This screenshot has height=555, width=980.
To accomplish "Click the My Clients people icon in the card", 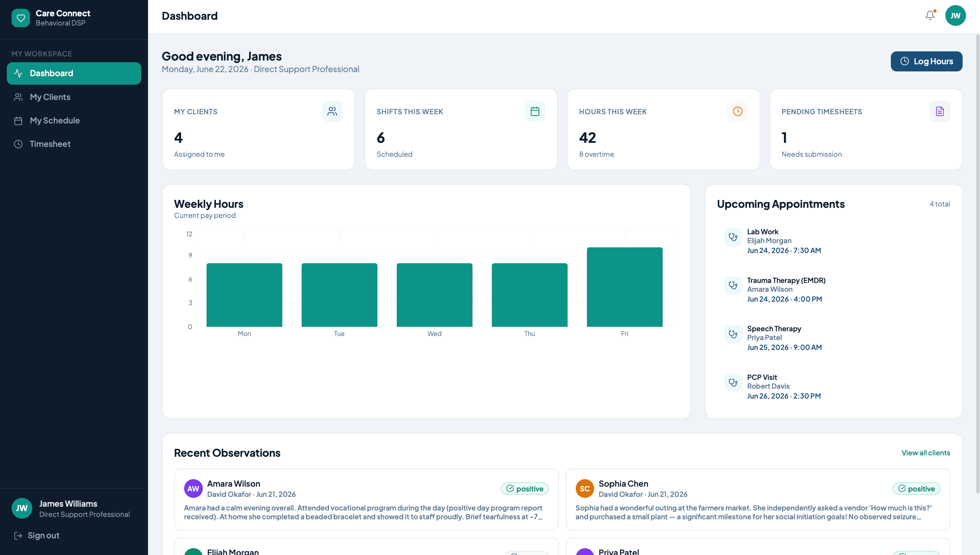I will point(332,111).
